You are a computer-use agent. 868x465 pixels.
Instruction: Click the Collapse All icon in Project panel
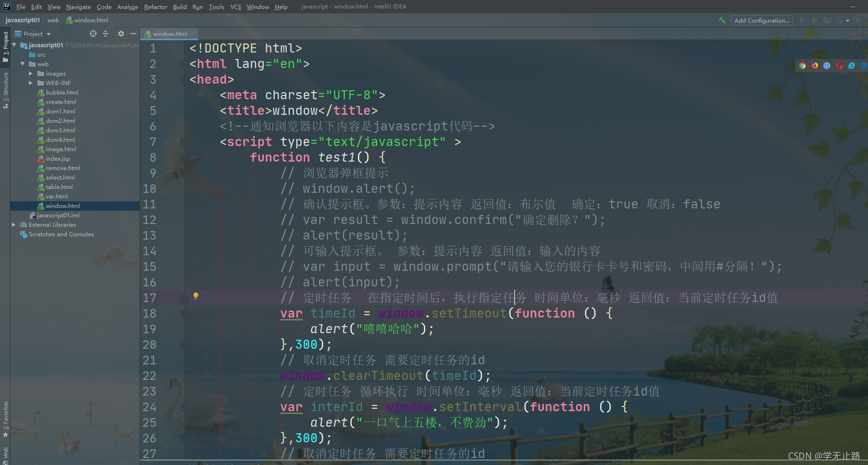(105, 34)
